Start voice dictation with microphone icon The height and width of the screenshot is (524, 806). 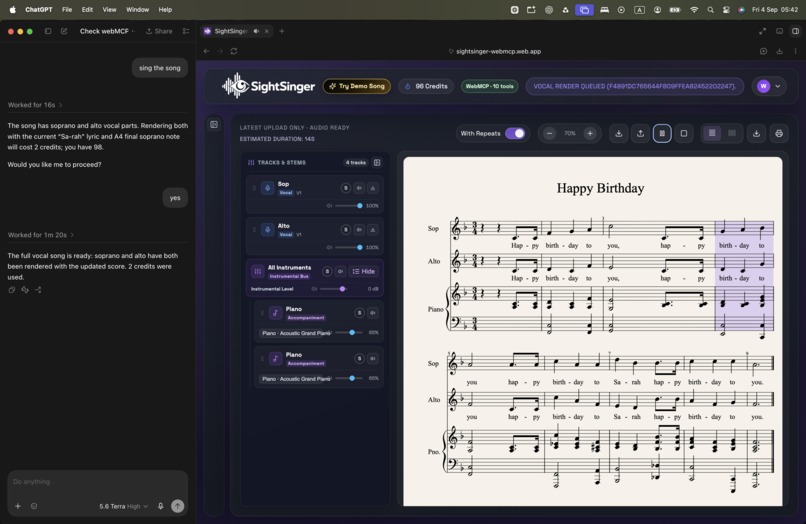(x=160, y=507)
